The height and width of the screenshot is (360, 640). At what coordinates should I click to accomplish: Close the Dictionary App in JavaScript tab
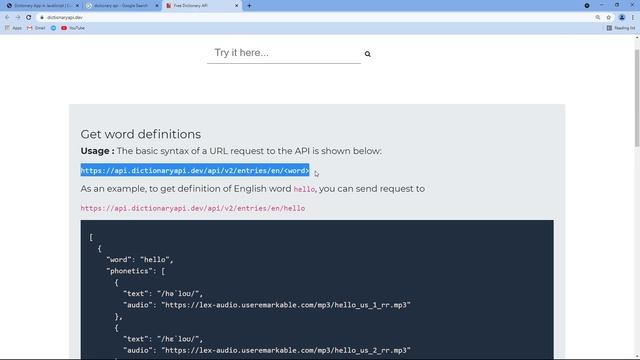(78, 6)
